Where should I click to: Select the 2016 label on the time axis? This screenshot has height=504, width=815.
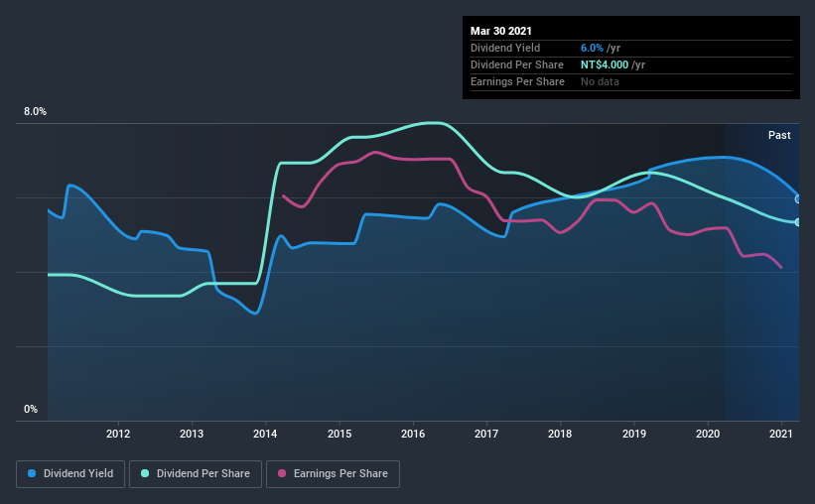pyautogui.click(x=413, y=434)
